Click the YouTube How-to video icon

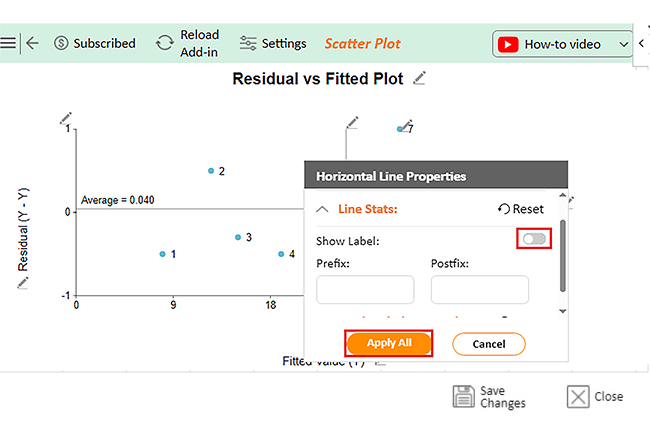508,44
